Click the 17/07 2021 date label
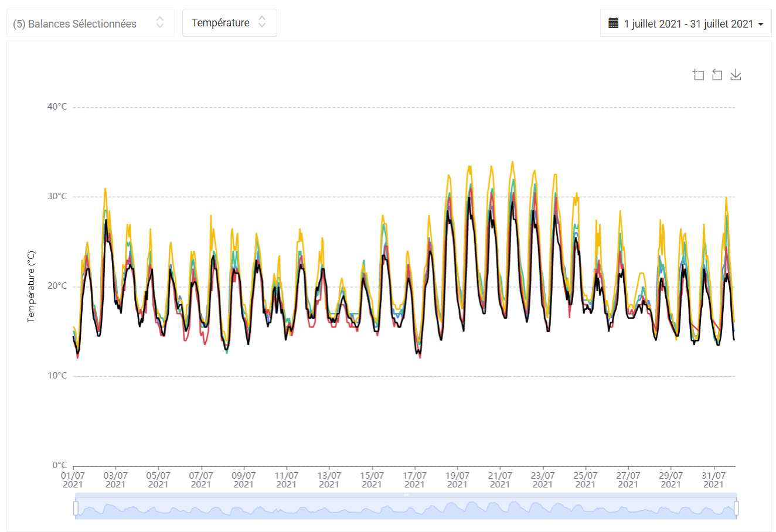The image size is (776, 532). coord(414,480)
